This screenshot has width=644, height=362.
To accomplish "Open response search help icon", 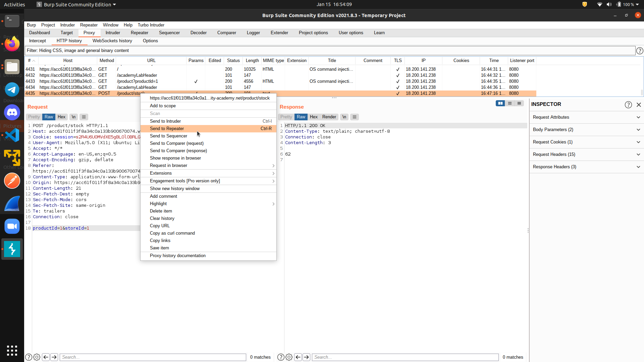I will pos(281,357).
